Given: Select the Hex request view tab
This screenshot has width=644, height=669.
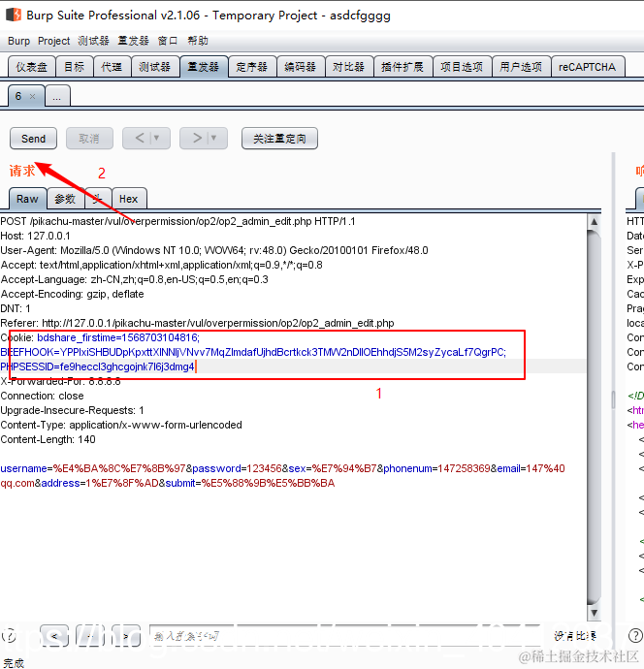Looking at the screenshot, I should [x=128, y=199].
